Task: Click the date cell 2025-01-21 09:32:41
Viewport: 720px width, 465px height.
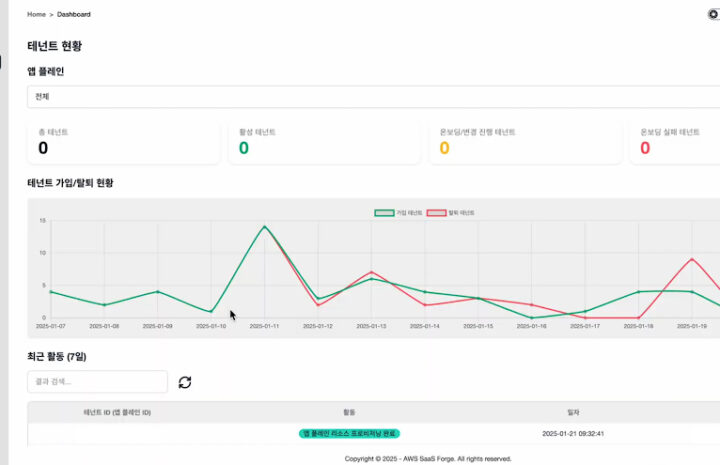Action: pos(573,433)
